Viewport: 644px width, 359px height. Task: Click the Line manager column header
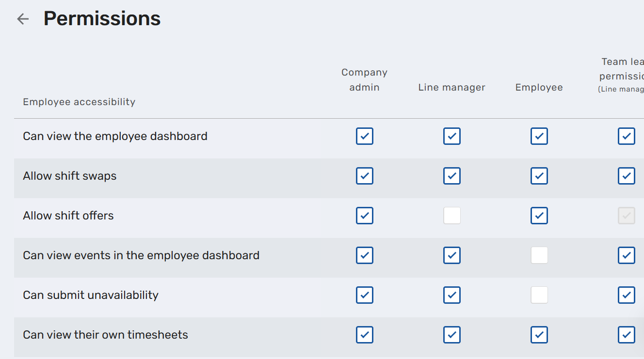pos(451,88)
